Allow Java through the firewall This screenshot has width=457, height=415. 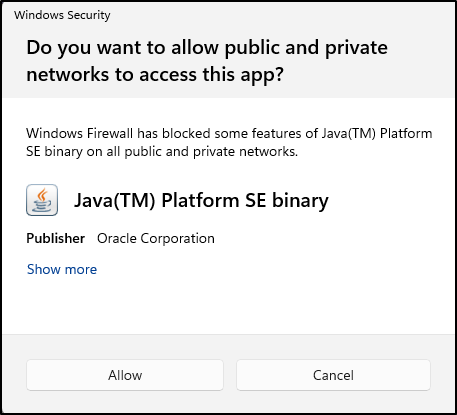coord(125,375)
